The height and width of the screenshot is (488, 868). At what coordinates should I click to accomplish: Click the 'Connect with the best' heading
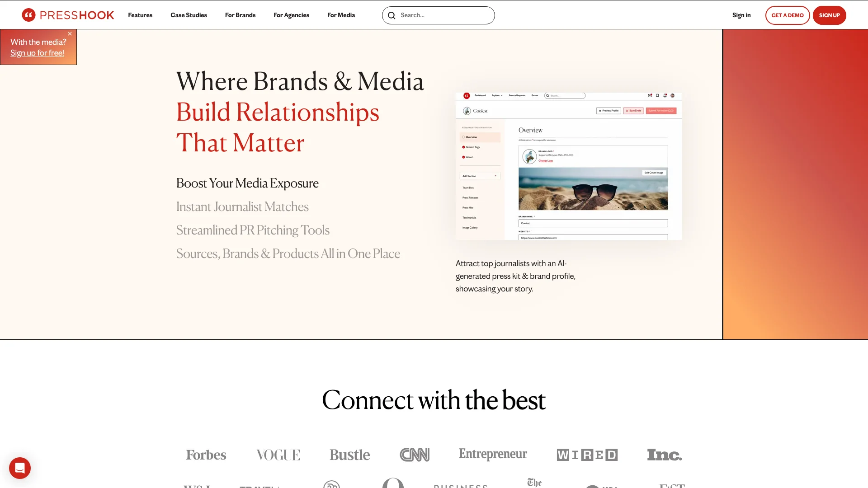(434, 400)
